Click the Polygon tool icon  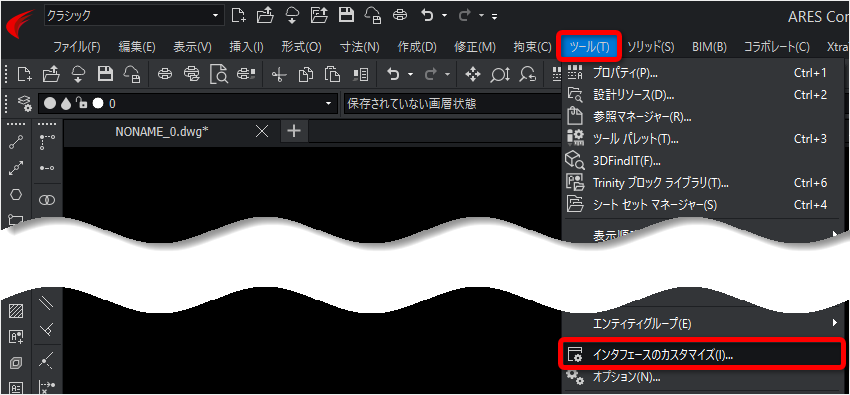click(16, 195)
